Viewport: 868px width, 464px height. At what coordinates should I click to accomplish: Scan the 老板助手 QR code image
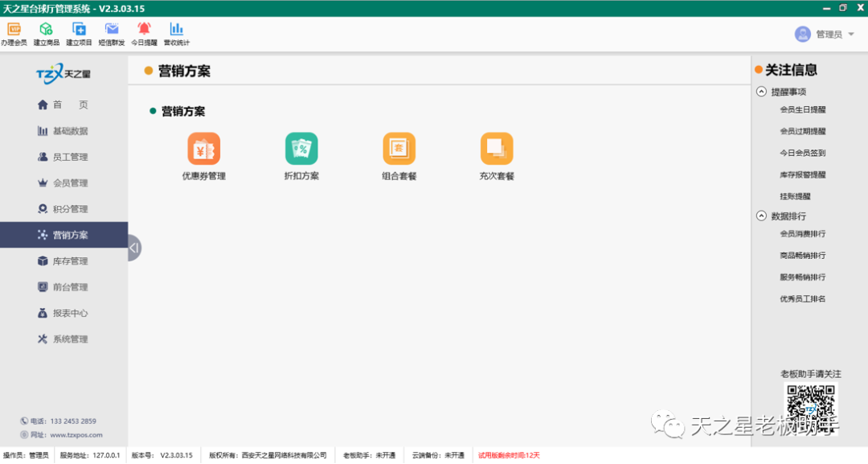click(x=810, y=408)
